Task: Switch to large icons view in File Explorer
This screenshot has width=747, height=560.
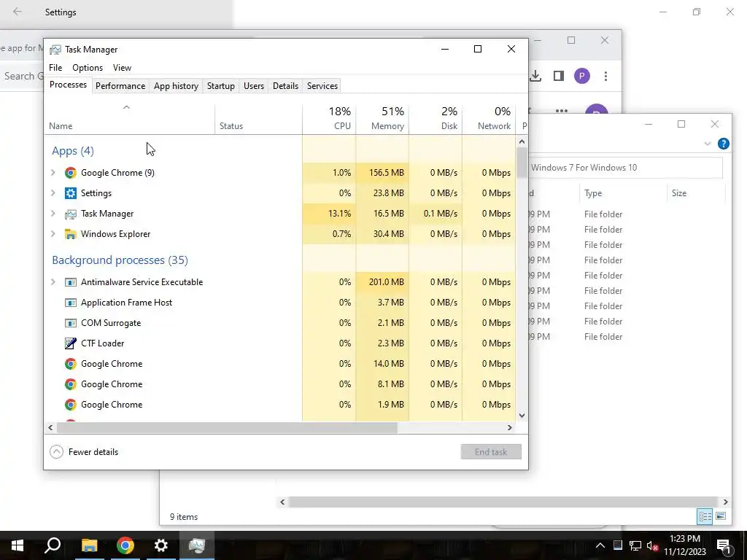Action: point(721,517)
